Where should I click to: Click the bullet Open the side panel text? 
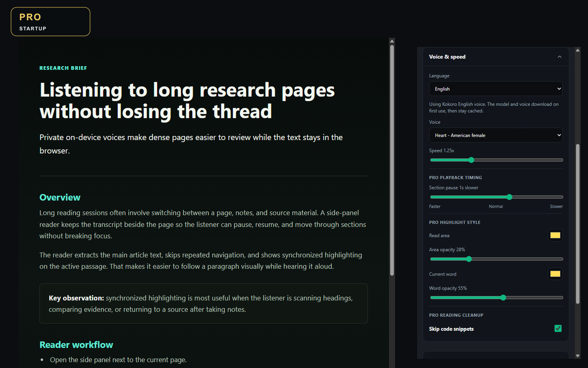119,360
